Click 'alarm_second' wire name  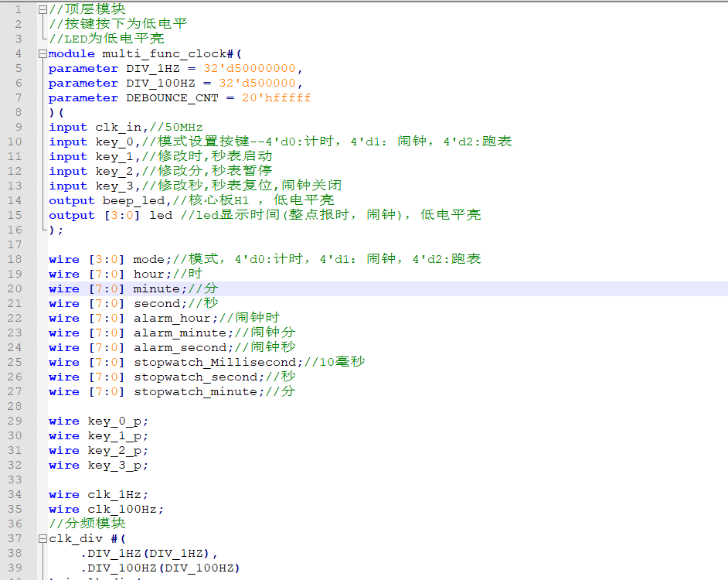click(180, 348)
